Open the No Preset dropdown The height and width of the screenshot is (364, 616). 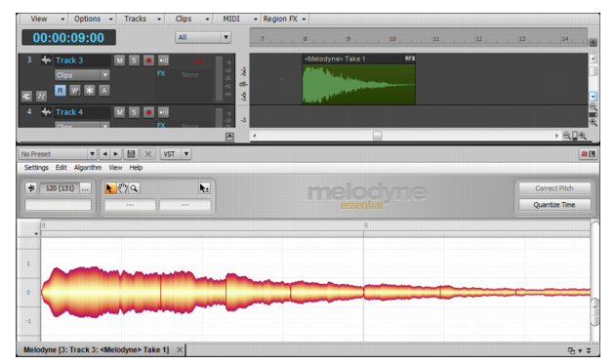[x=58, y=154]
